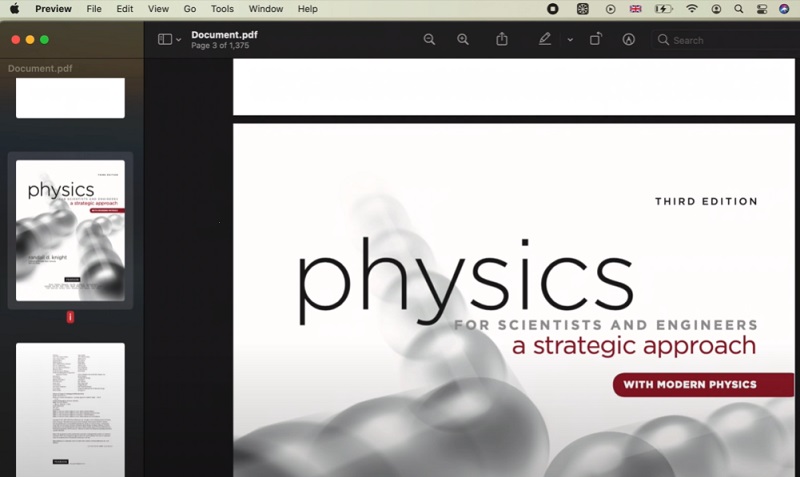The height and width of the screenshot is (477, 800).
Task: Click the large "physics" title on the page
Action: [x=465, y=281]
